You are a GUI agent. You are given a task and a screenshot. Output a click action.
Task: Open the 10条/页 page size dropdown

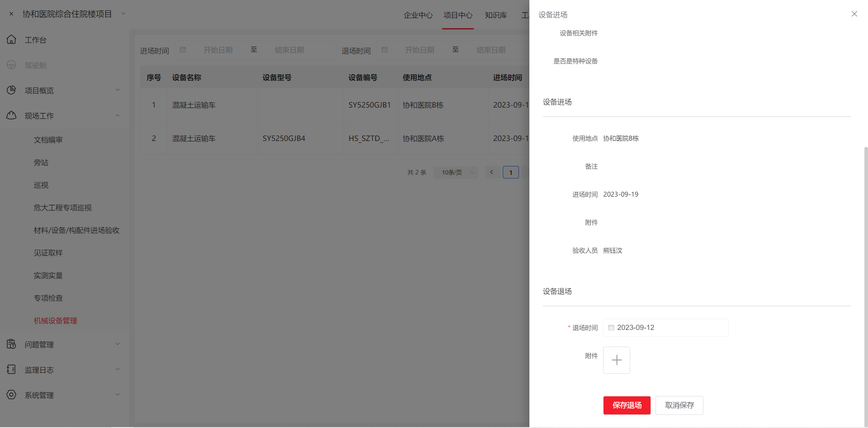[x=456, y=172]
